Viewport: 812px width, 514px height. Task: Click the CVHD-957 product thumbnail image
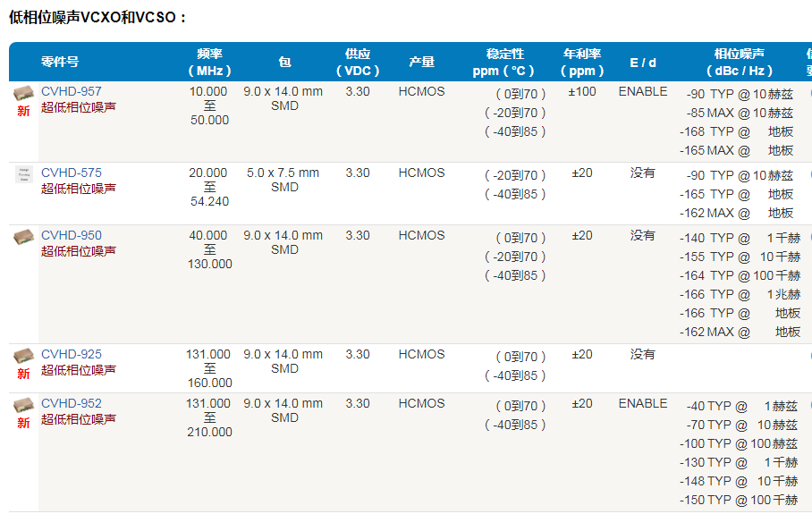[23, 93]
